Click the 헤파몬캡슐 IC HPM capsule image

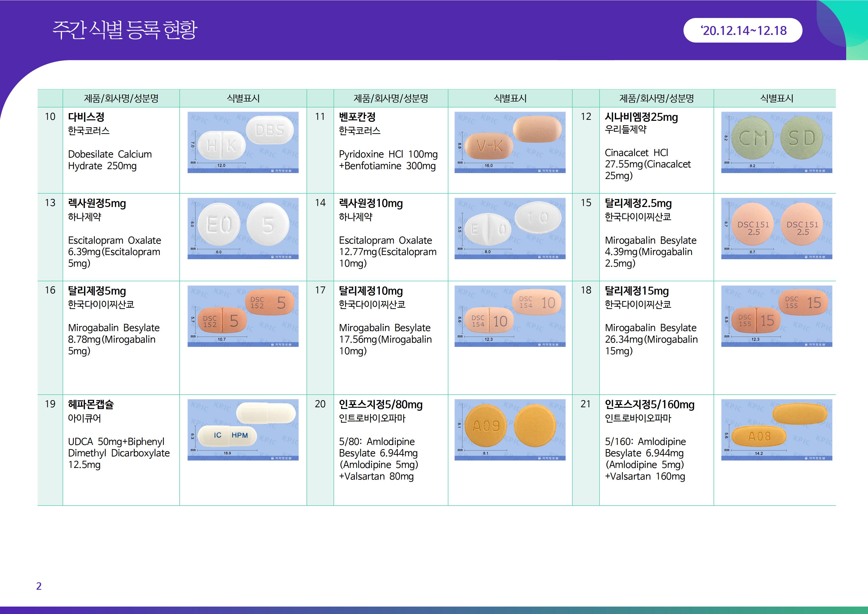point(243,430)
